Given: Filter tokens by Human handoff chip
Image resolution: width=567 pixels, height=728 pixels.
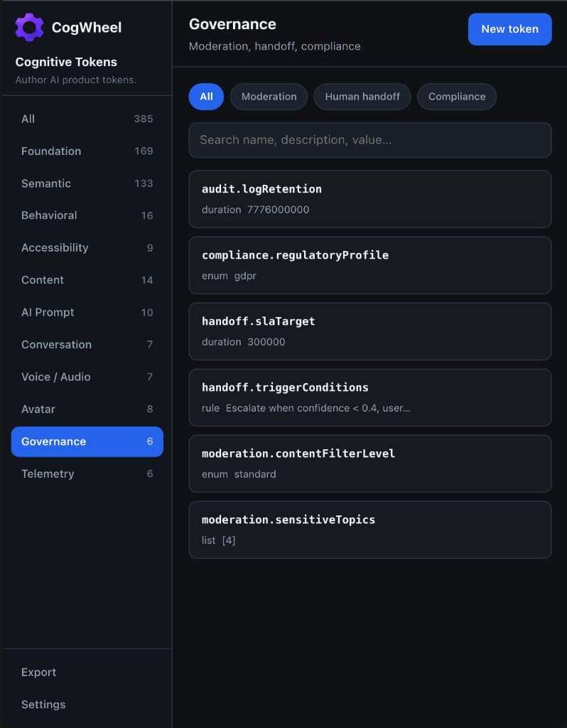Looking at the screenshot, I should 362,97.
